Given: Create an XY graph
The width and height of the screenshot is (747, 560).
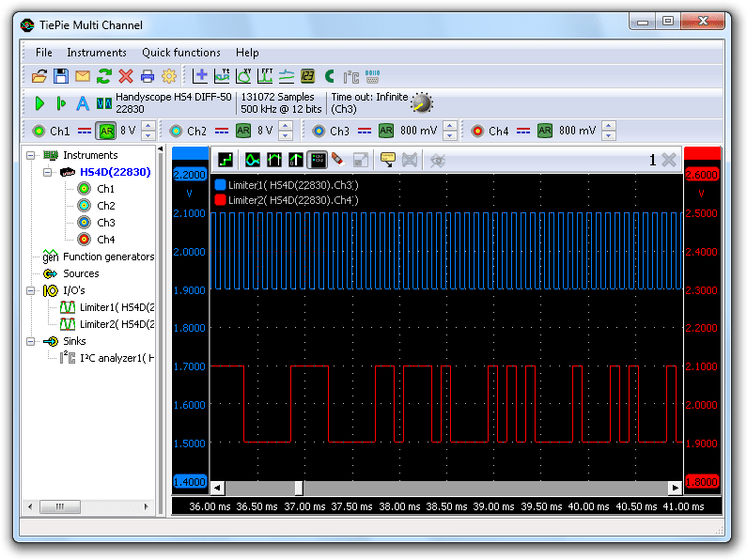Looking at the screenshot, I should tap(243, 76).
